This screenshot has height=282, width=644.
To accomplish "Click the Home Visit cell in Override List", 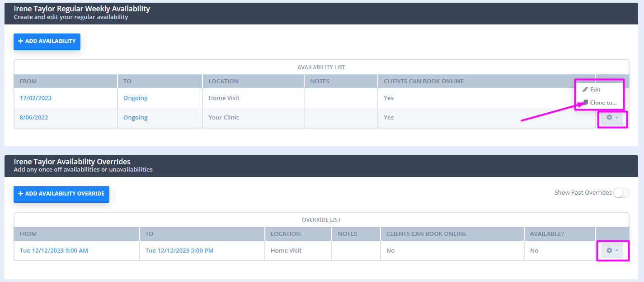I will click(x=298, y=250).
